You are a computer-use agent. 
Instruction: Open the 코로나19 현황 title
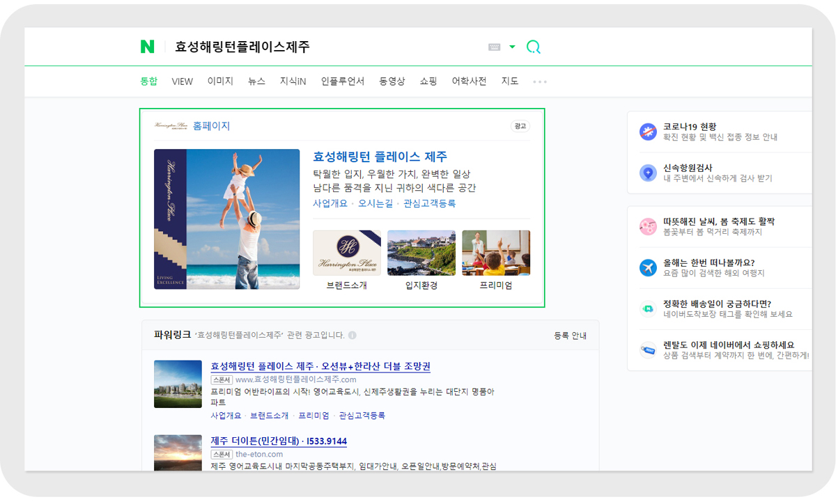click(x=690, y=127)
